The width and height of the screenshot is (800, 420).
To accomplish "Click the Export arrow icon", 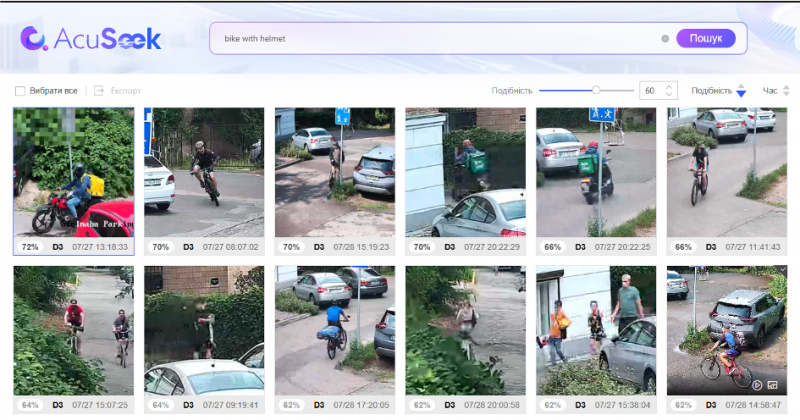I will click(99, 91).
